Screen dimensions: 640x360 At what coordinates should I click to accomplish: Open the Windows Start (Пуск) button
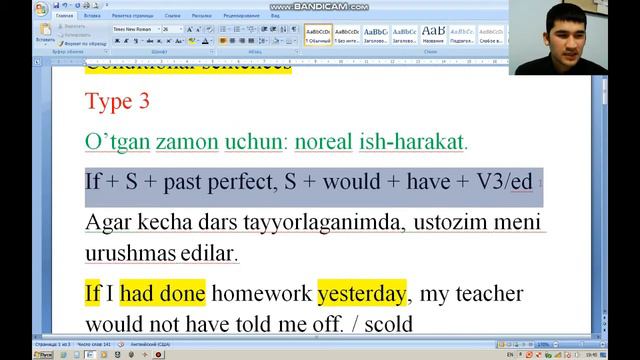(x=44, y=355)
